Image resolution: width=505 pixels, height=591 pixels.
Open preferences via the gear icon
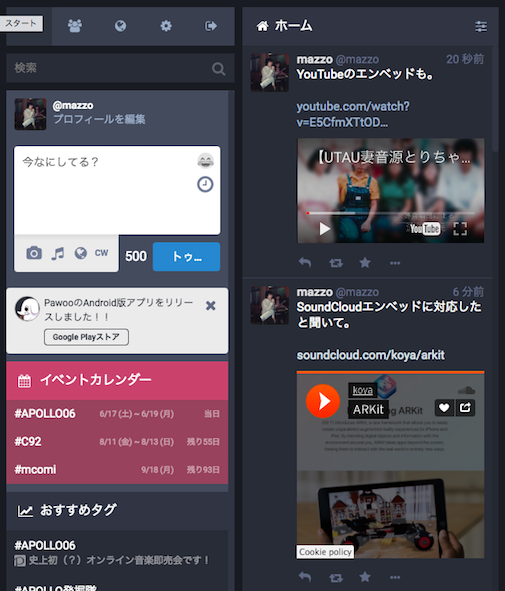(x=166, y=26)
